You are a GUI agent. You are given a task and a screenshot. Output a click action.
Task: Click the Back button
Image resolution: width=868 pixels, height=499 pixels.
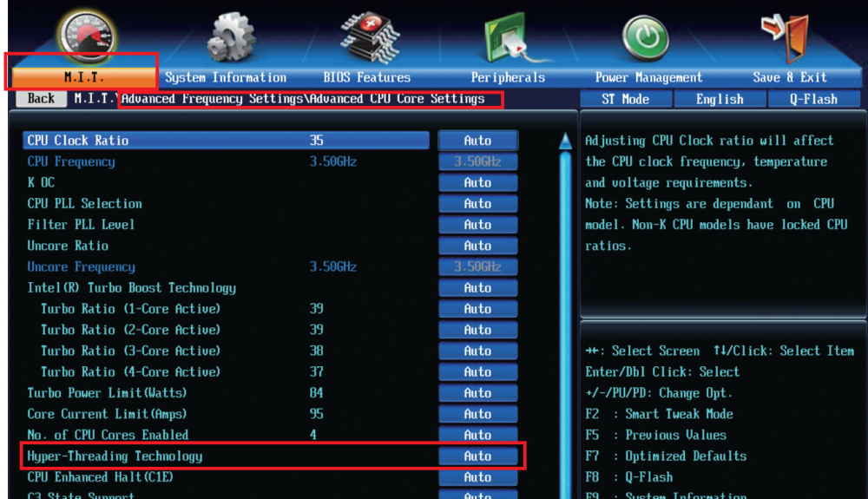pyautogui.click(x=41, y=98)
